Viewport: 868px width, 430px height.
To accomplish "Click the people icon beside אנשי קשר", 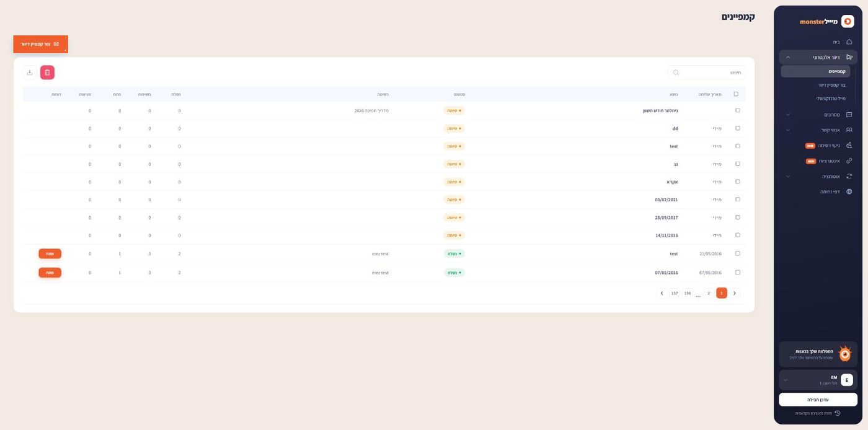I will (x=849, y=130).
